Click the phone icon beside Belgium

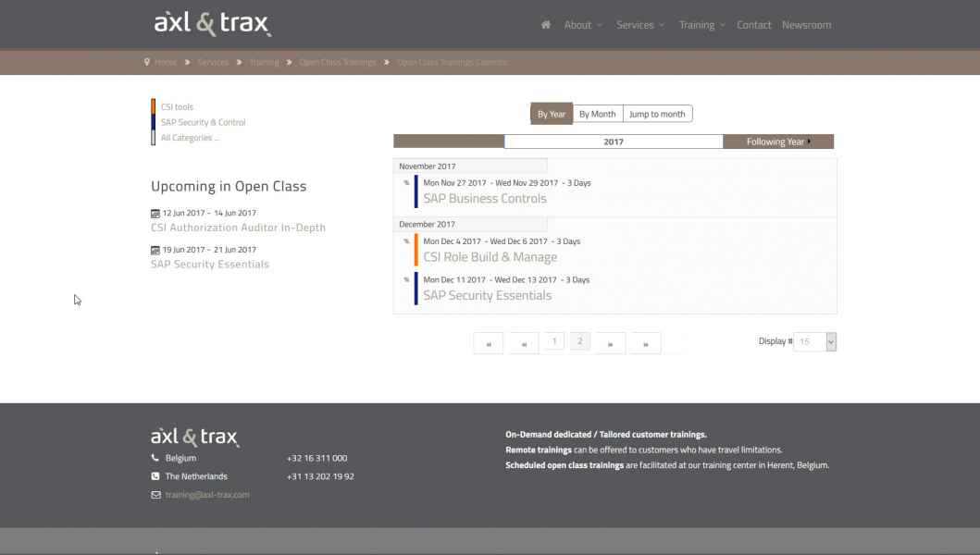coord(155,458)
